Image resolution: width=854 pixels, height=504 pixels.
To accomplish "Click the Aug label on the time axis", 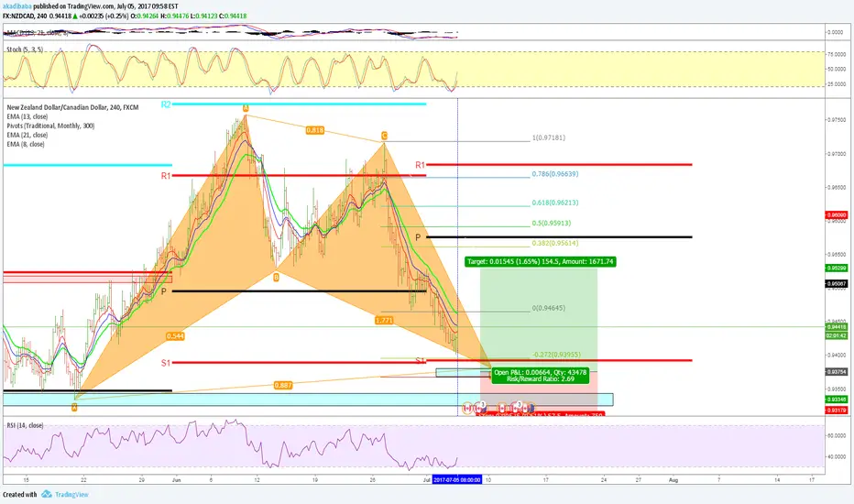I will click(673, 480).
